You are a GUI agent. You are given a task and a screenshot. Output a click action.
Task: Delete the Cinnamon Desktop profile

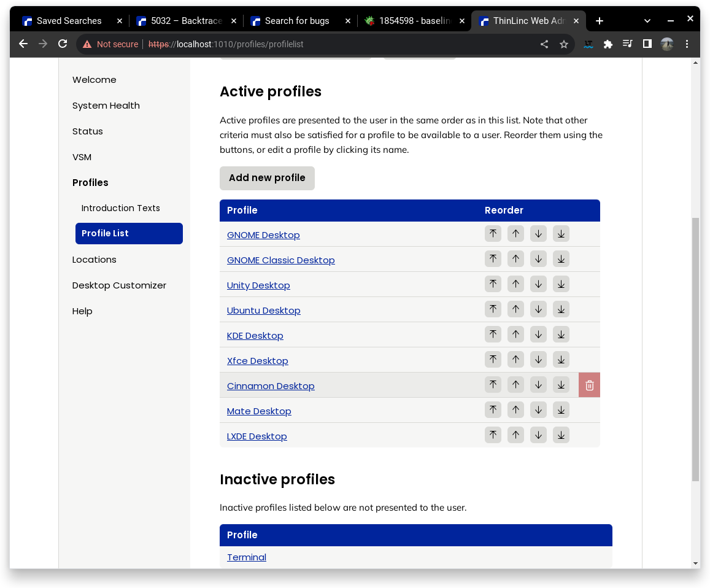click(x=589, y=385)
